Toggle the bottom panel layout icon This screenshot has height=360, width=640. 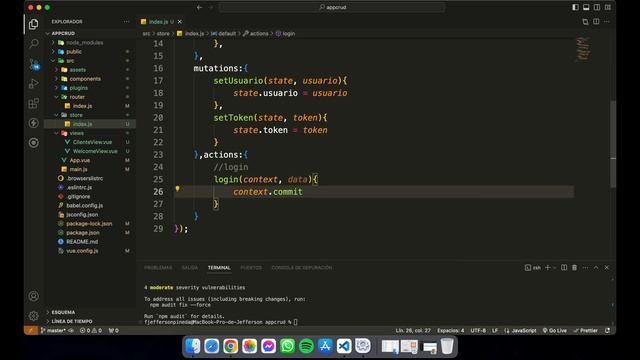pos(586,7)
